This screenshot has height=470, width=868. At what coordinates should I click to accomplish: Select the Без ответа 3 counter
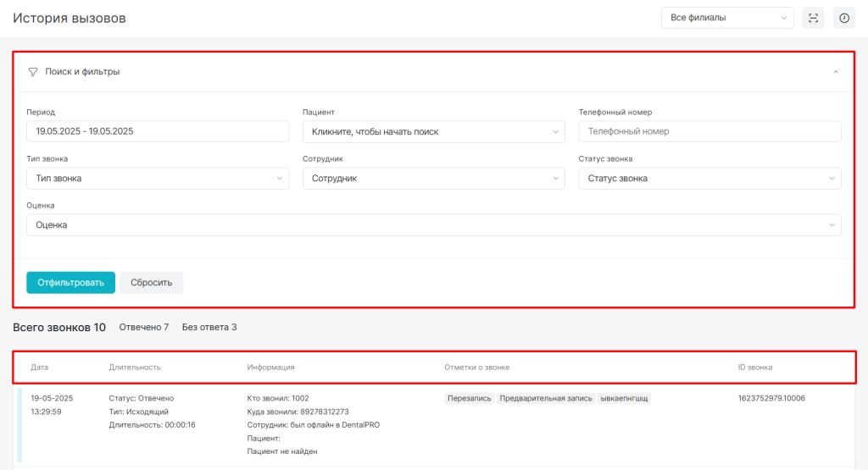[x=209, y=328]
